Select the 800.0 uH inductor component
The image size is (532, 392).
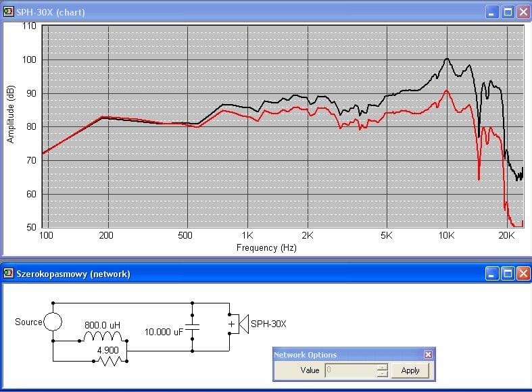pyautogui.click(x=103, y=337)
